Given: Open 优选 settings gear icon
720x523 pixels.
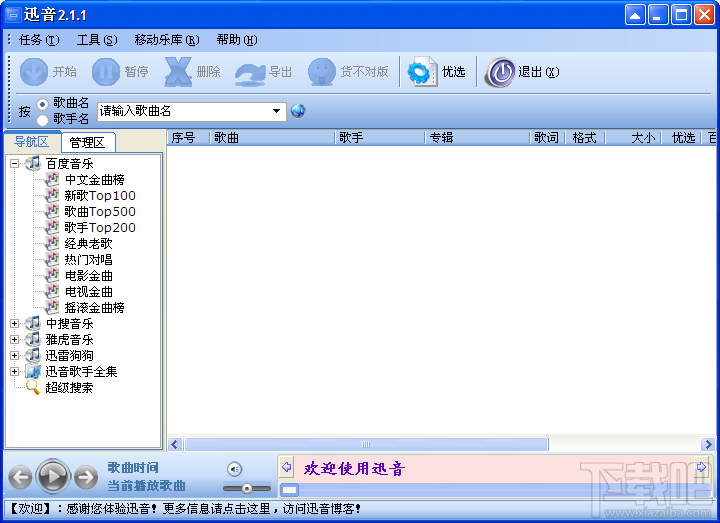Looking at the screenshot, I should tap(422, 72).
